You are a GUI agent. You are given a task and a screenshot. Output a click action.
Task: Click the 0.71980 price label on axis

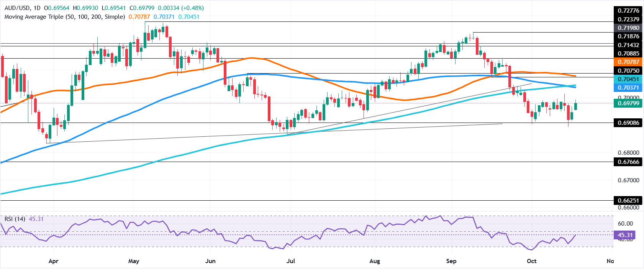(628, 28)
